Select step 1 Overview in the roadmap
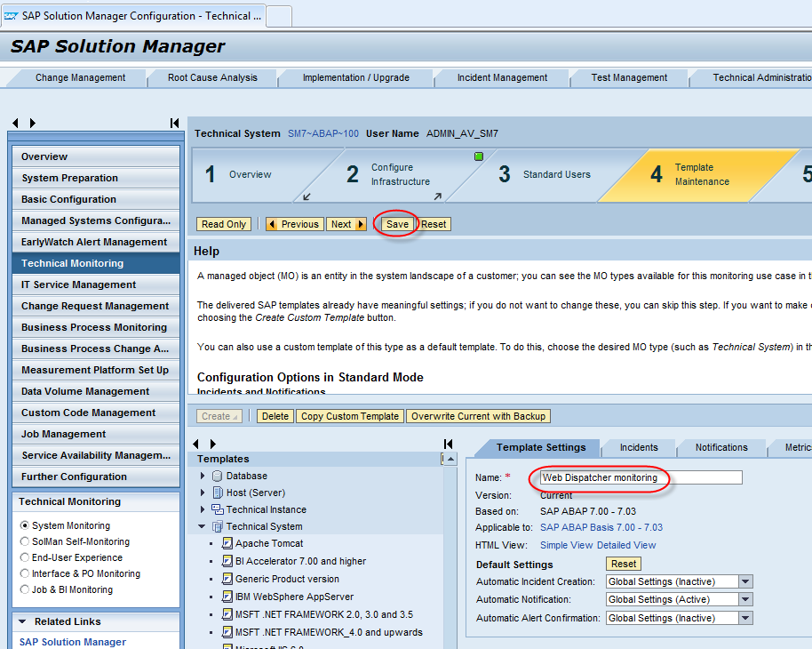 tap(251, 174)
